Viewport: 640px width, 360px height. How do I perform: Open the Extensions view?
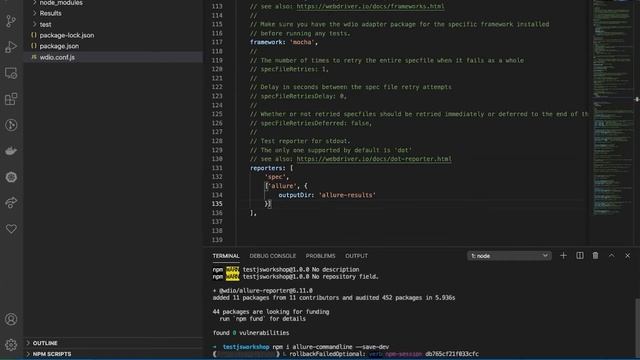11,99
